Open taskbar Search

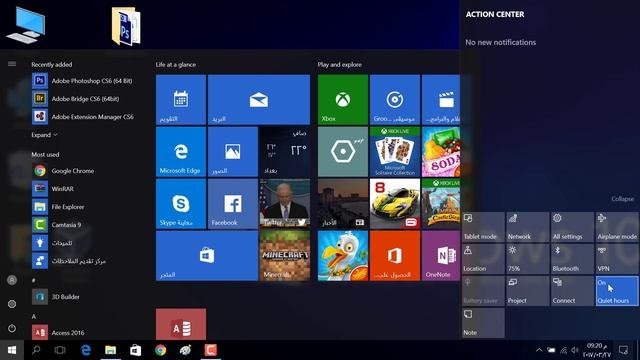pyautogui.click(x=36, y=350)
